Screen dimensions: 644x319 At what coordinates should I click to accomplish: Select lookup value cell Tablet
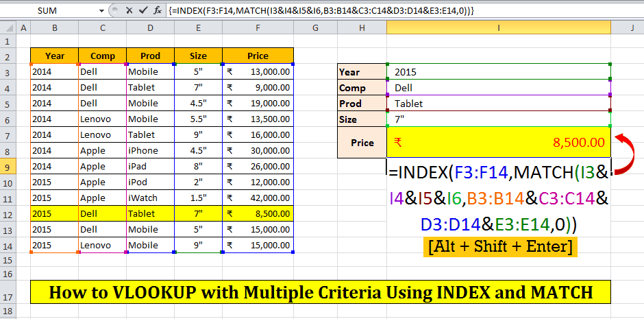click(499, 103)
